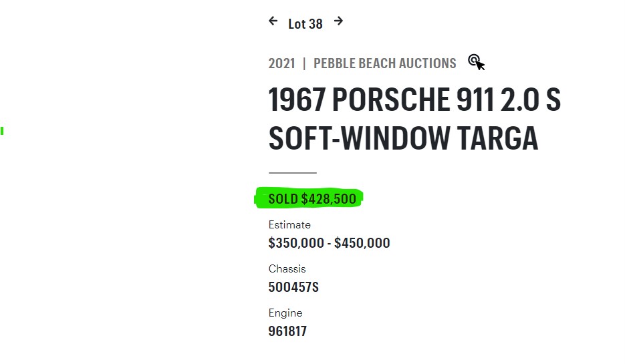Click the Chassis label

pyautogui.click(x=287, y=268)
